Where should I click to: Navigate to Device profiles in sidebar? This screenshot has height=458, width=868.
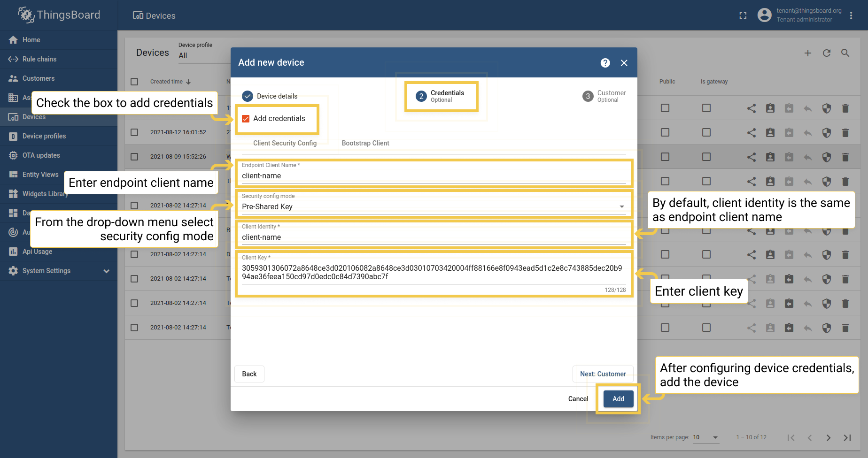[44, 136]
